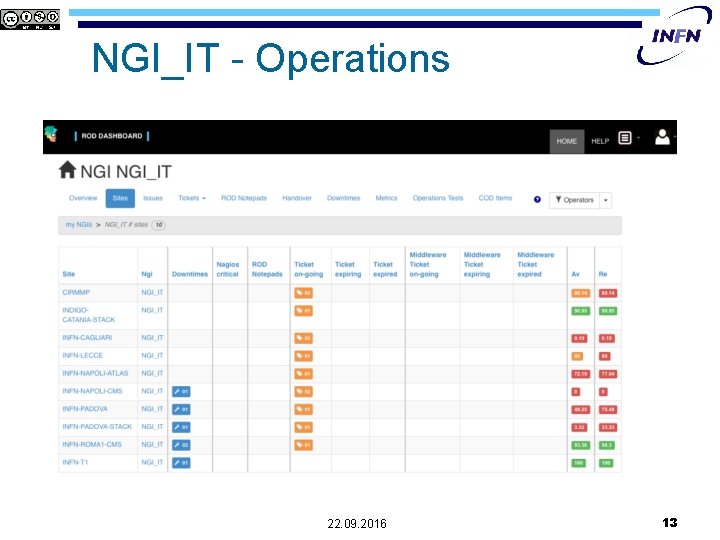Open the INFN-NAPOLI-CMS ongoing ticket badge
This screenshot has height=540, width=720.
pos(304,392)
